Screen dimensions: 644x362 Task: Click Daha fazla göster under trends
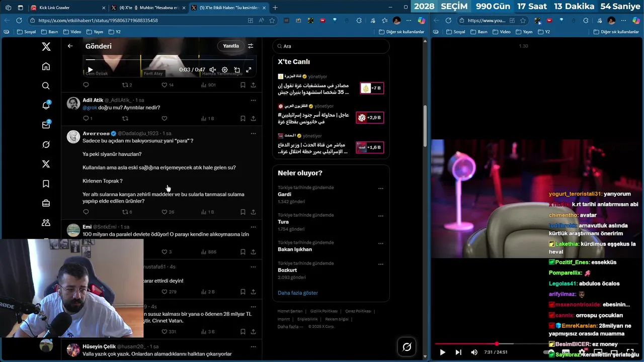pos(298,293)
